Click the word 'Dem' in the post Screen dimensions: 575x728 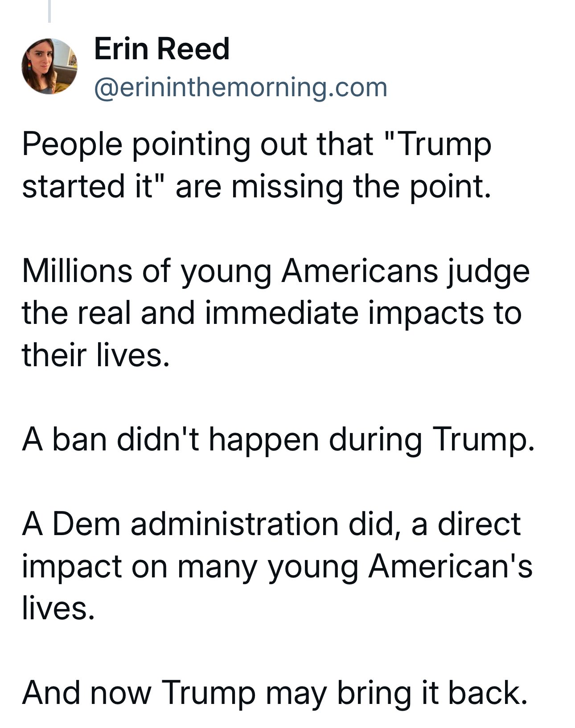87,524
